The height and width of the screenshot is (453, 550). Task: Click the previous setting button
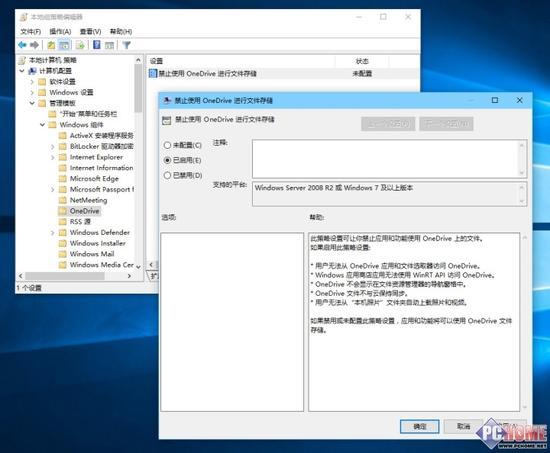coord(388,124)
